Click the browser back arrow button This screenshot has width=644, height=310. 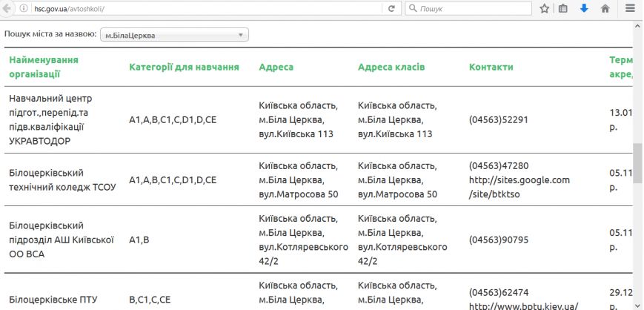pos(7,8)
